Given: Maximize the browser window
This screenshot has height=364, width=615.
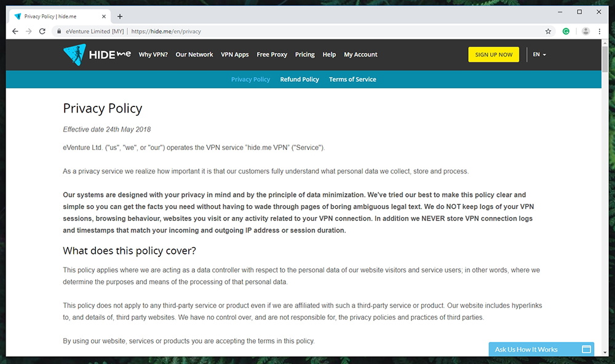Looking at the screenshot, I should 579,12.
